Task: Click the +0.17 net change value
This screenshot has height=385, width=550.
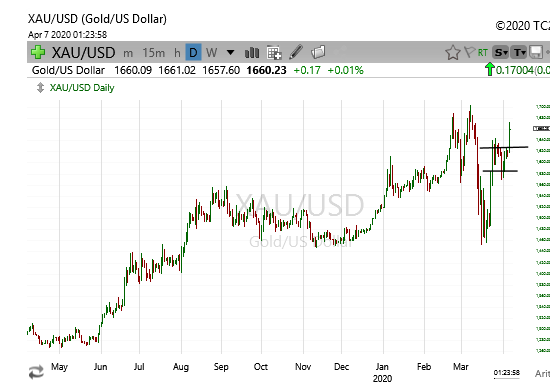Action: tap(307, 70)
